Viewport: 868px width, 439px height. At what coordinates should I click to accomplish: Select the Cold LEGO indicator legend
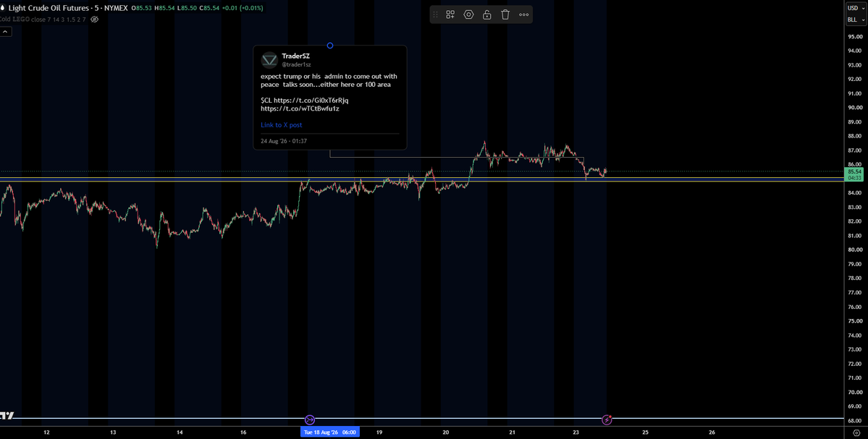[43, 20]
